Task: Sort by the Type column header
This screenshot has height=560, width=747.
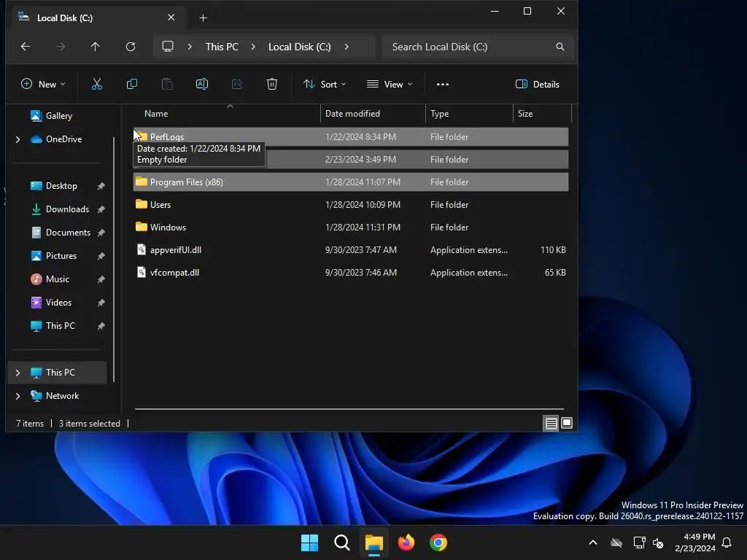Action: pos(439,114)
